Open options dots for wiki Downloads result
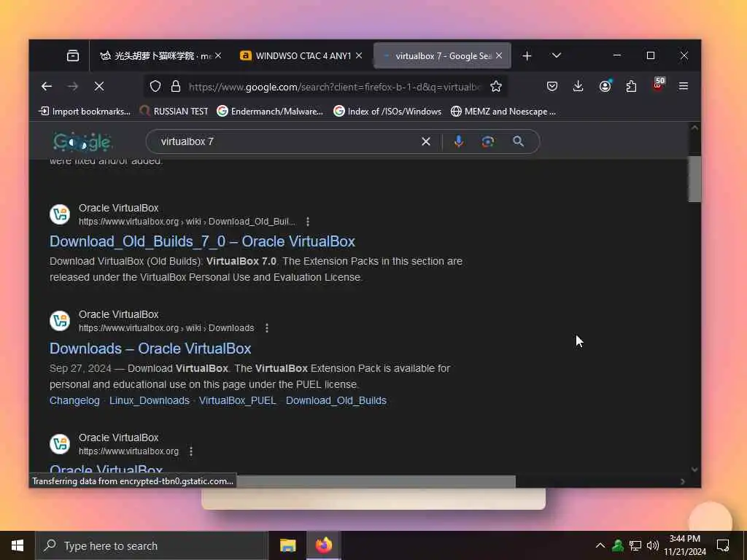The width and height of the screenshot is (747, 560). [x=267, y=328]
